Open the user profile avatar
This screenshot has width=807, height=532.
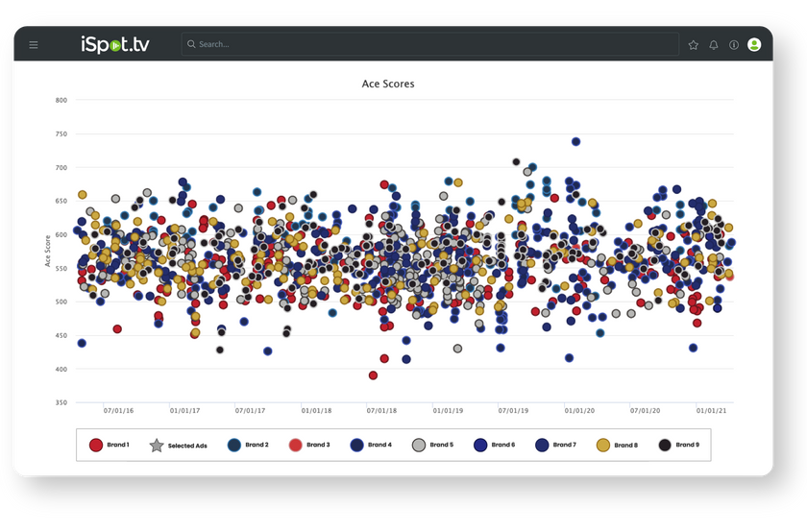(x=754, y=44)
